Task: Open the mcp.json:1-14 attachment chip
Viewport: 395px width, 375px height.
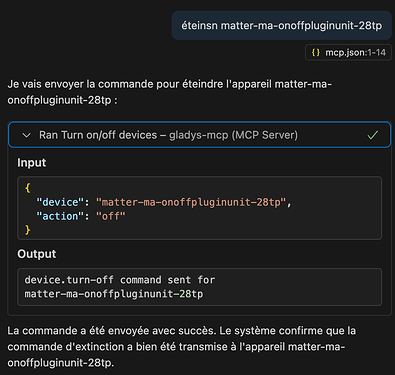Action: (x=348, y=52)
